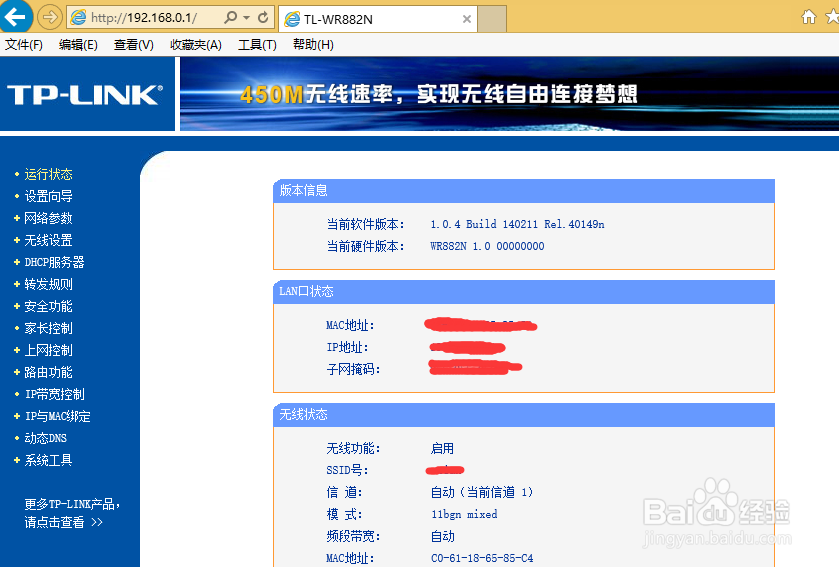Click wireless MAC C0-61-18-65-85-C4

(482, 558)
